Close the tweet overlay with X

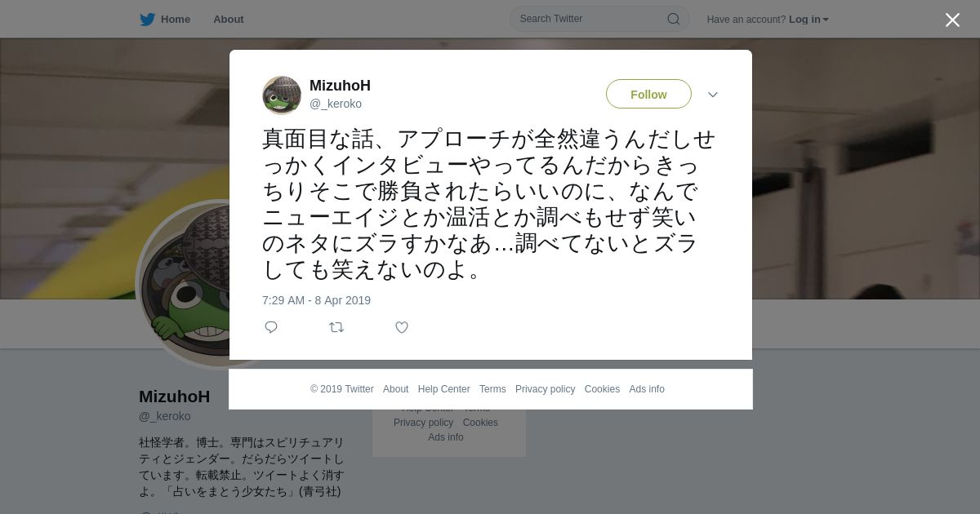coord(952,20)
